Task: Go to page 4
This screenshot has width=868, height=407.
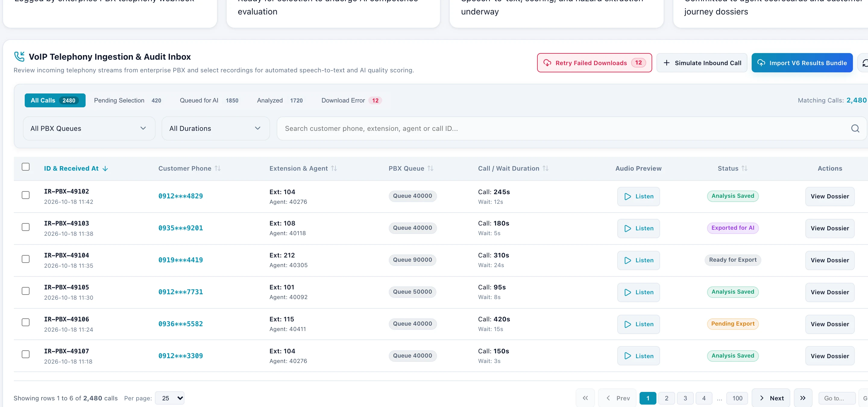Action: click(x=703, y=398)
